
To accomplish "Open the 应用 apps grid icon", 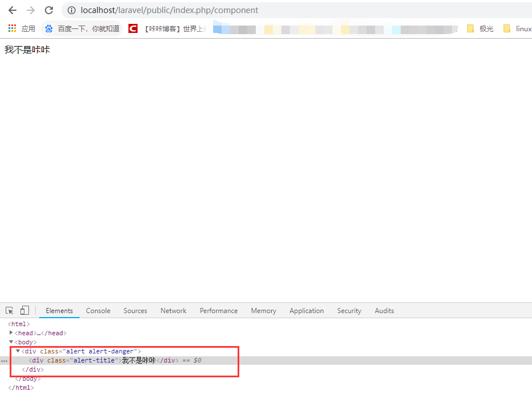I will click(x=12, y=28).
